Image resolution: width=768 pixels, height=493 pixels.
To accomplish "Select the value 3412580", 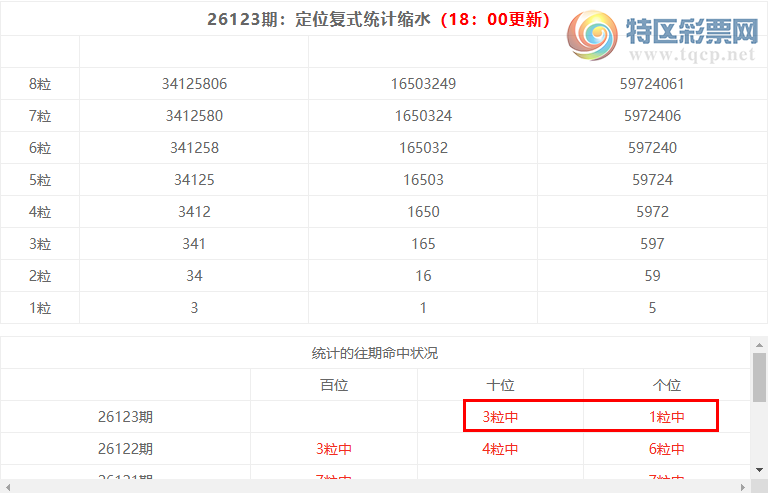I will [194, 116].
